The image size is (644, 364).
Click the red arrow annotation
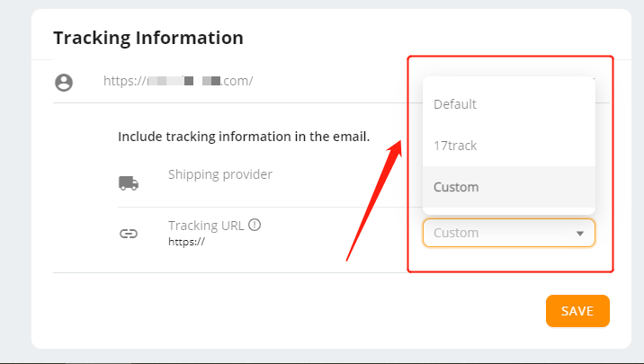tap(374, 200)
